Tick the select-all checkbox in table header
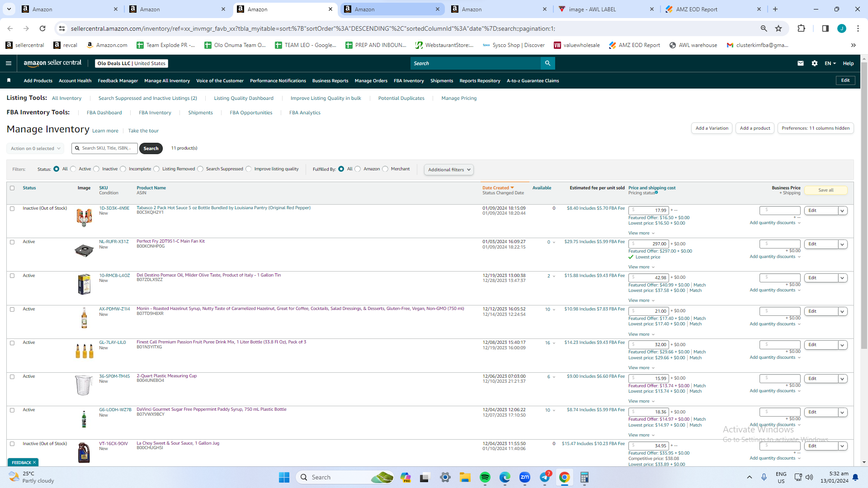868x488 pixels. tap(12, 188)
